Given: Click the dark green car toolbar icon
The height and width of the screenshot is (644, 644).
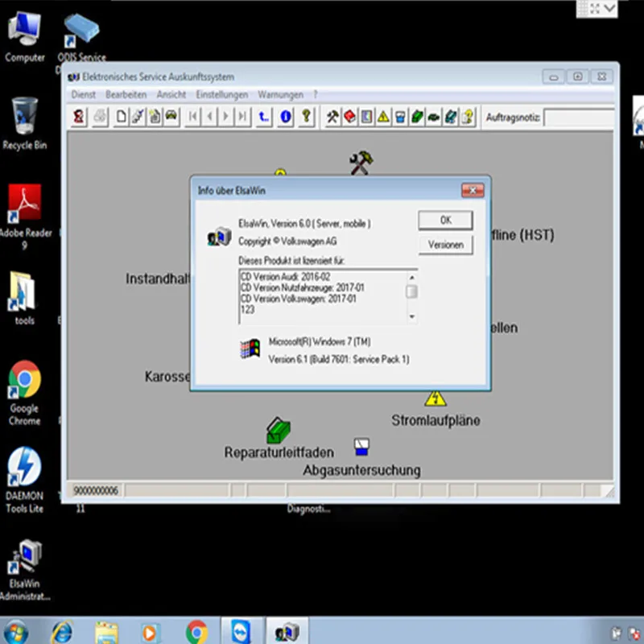Looking at the screenshot, I should point(434,117).
